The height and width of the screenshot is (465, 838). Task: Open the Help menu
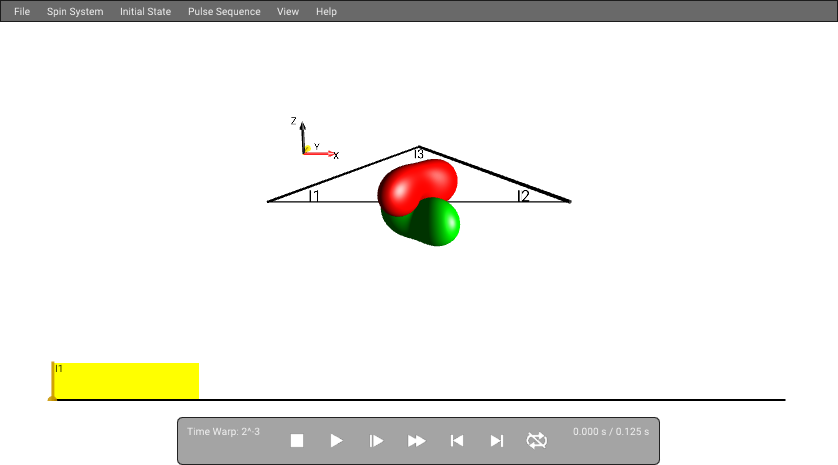326,11
